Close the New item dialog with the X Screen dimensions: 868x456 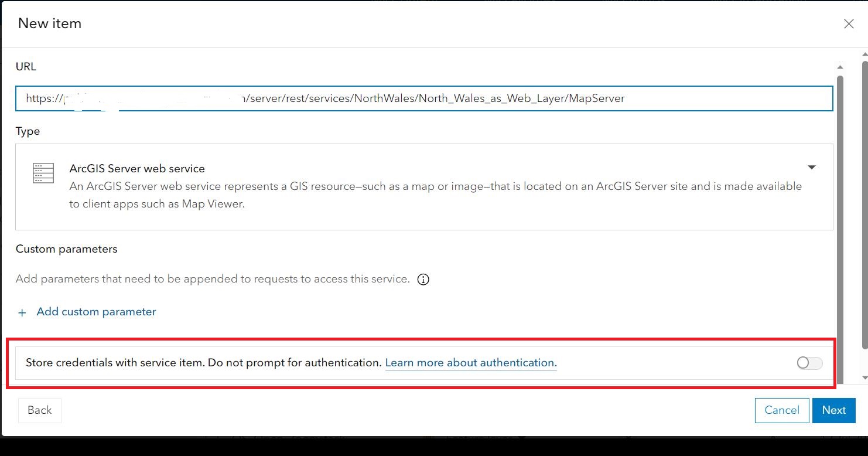tap(848, 23)
